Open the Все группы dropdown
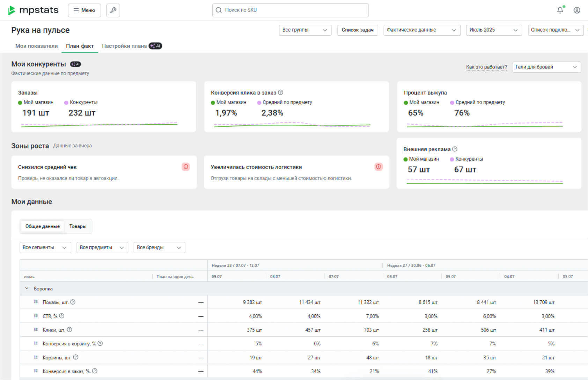The height and width of the screenshot is (380, 588). click(305, 30)
